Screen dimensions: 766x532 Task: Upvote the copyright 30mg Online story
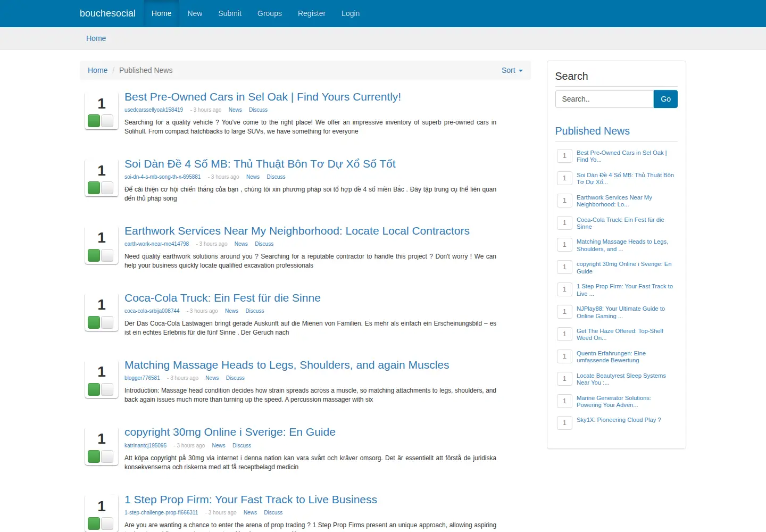(94, 456)
